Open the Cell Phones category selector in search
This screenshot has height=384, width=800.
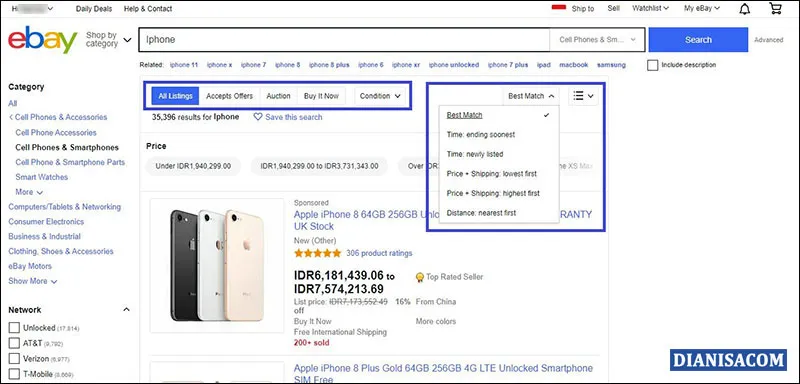click(x=597, y=40)
